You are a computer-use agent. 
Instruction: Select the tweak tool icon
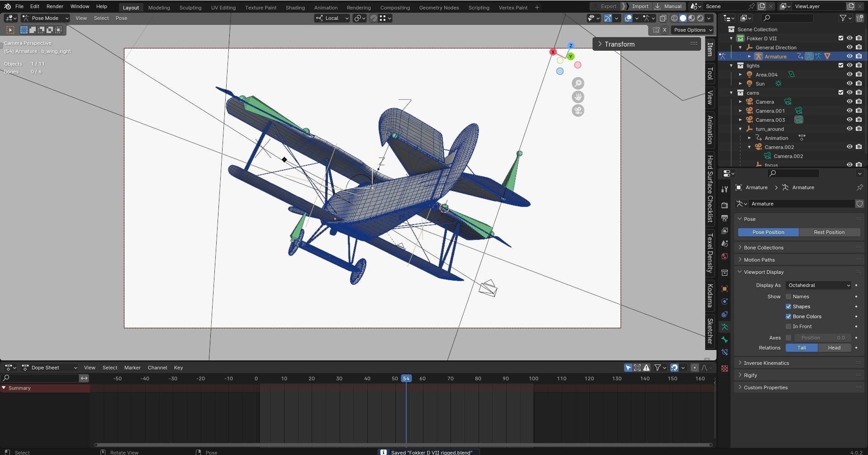click(10, 30)
